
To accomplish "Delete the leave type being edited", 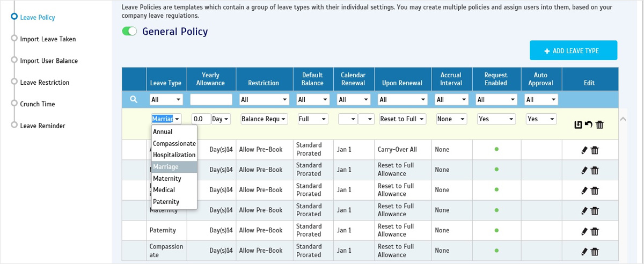I will click(600, 124).
